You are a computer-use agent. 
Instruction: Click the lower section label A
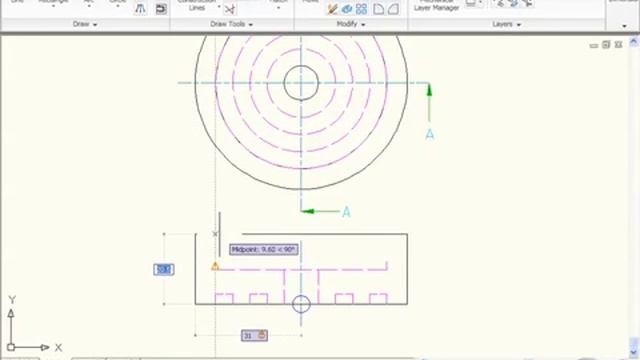[346, 212]
